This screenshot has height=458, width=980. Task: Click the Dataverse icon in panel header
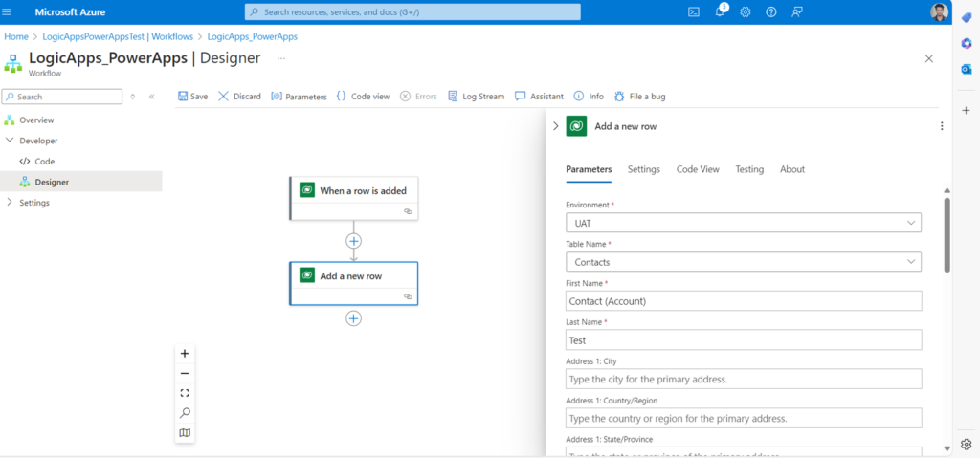pyautogui.click(x=576, y=126)
